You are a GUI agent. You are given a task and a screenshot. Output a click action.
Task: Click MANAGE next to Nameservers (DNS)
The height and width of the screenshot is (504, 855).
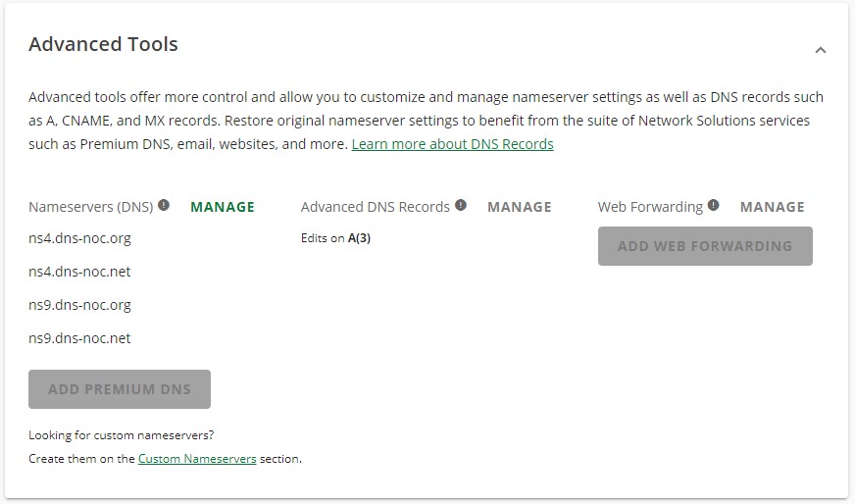(223, 207)
